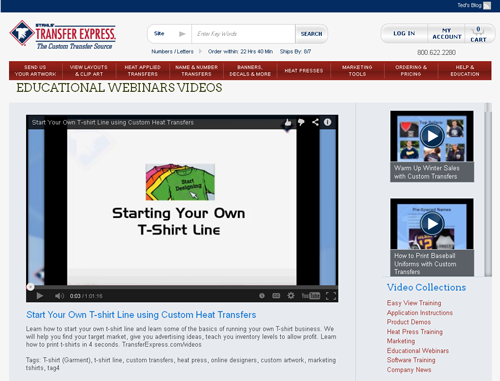The width and height of the screenshot is (500, 381).
Task: Play How to Print Baseball Uniforms video
Action: click(x=432, y=224)
